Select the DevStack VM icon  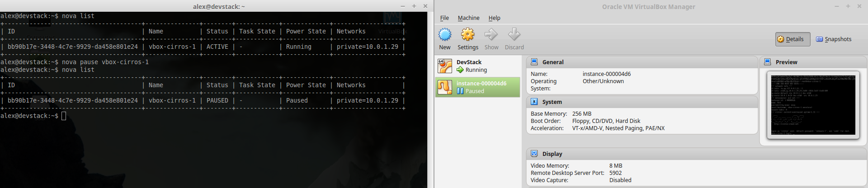[x=445, y=66]
